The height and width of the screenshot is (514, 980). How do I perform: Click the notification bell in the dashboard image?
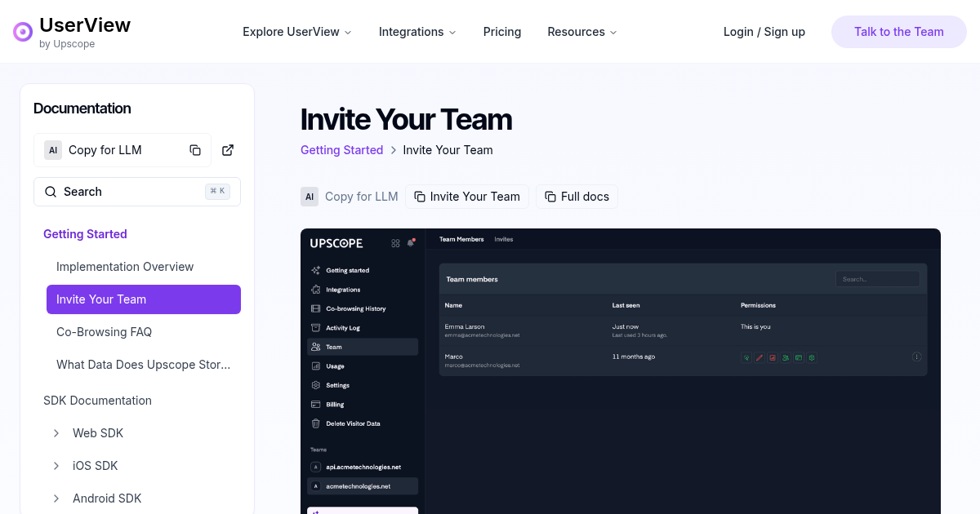(x=411, y=242)
